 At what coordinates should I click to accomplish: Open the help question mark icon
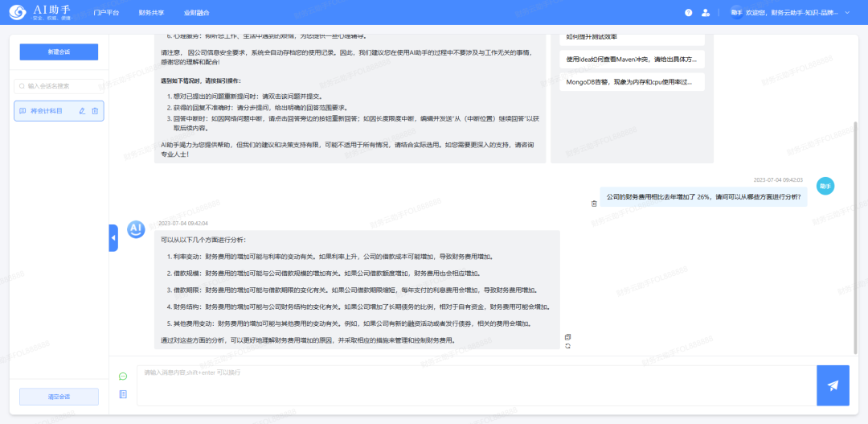(x=688, y=12)
